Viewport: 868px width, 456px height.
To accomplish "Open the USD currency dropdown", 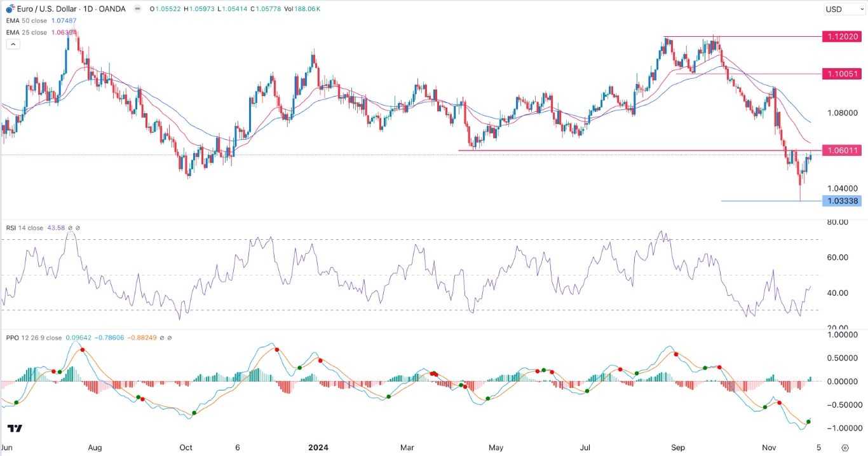I will [843, 9].
